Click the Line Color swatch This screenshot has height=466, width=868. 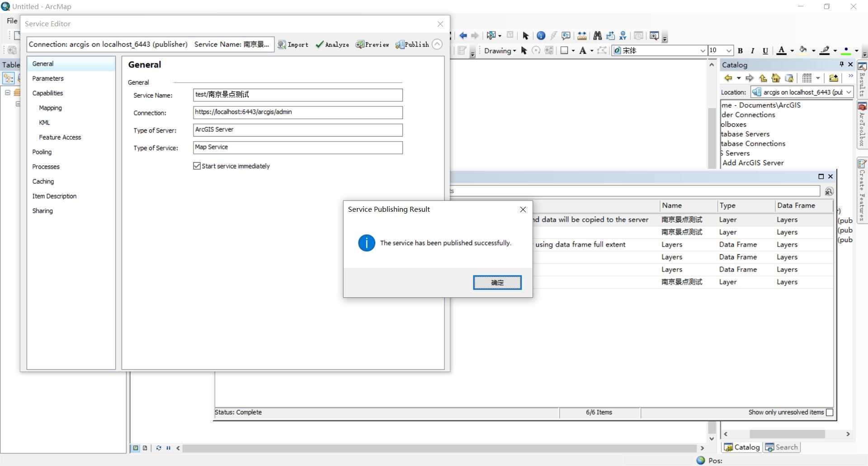(x=825, y=50)
